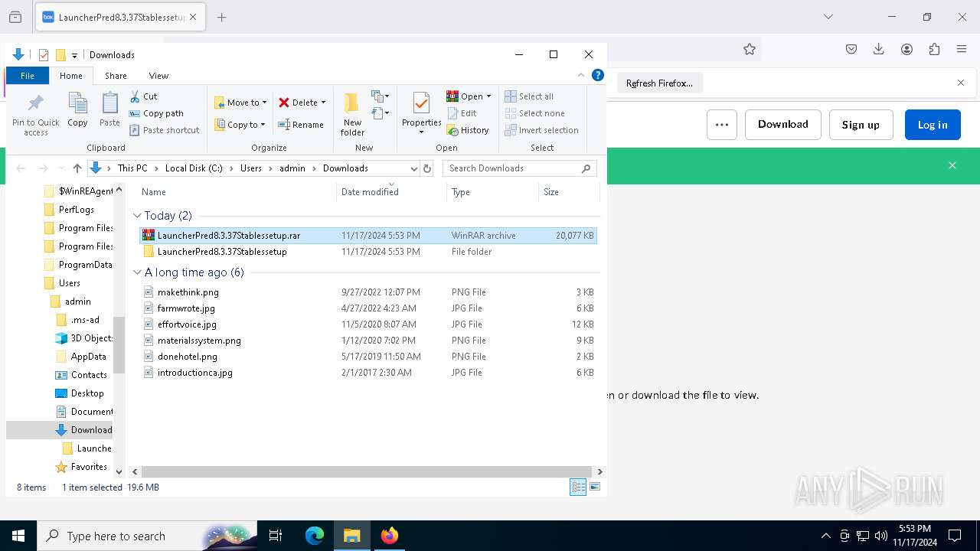Create a New folder
The image size is (980, 551).
pos(352,115)
